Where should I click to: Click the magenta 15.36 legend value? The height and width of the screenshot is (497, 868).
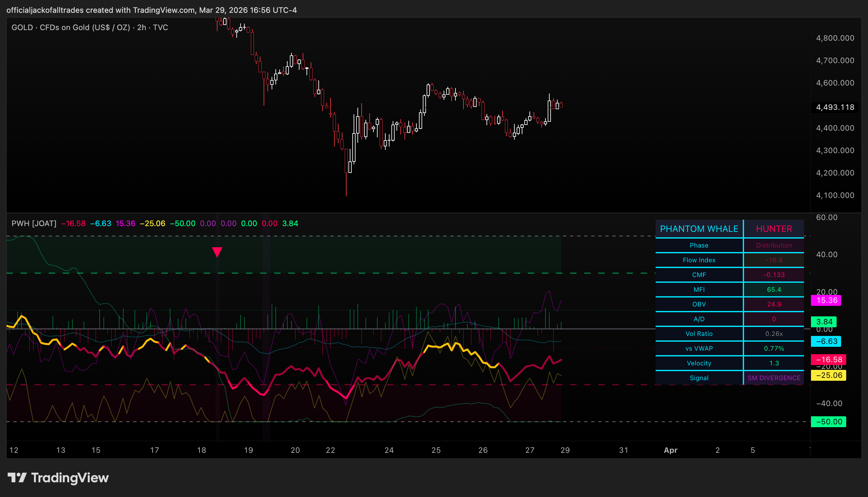(x=125, y=223)
